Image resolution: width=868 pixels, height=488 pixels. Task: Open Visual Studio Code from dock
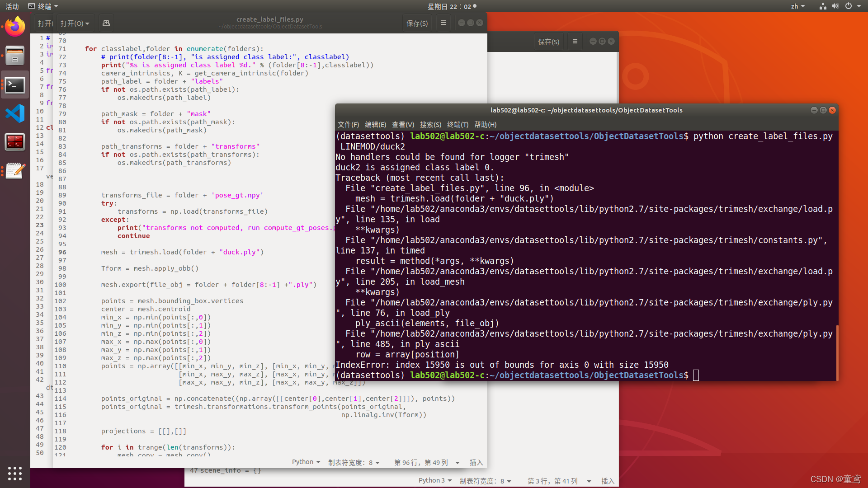pos(15,113)
